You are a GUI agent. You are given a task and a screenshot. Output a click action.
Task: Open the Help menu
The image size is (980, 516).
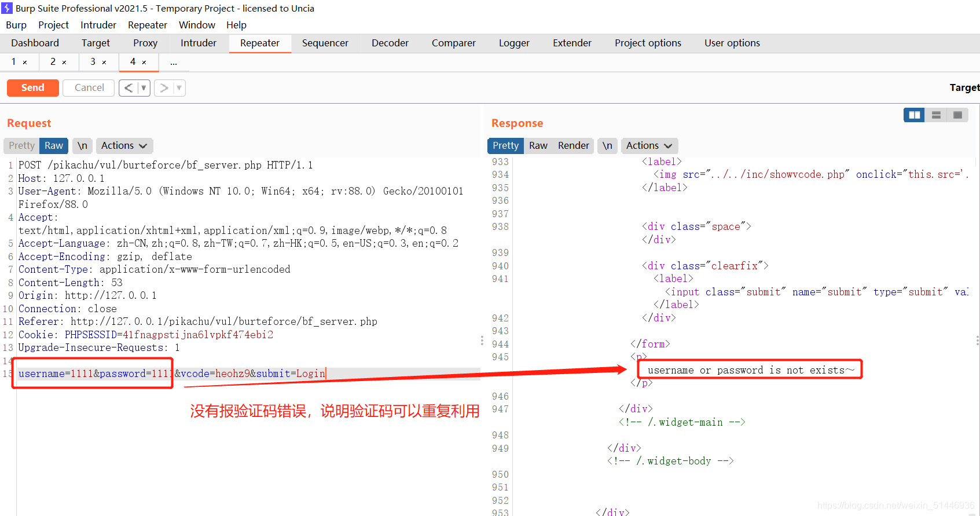point(236,25)
